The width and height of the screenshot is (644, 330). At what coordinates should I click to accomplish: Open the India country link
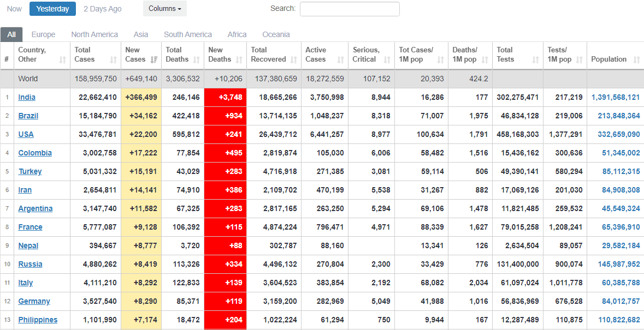(x=27, y=97)
